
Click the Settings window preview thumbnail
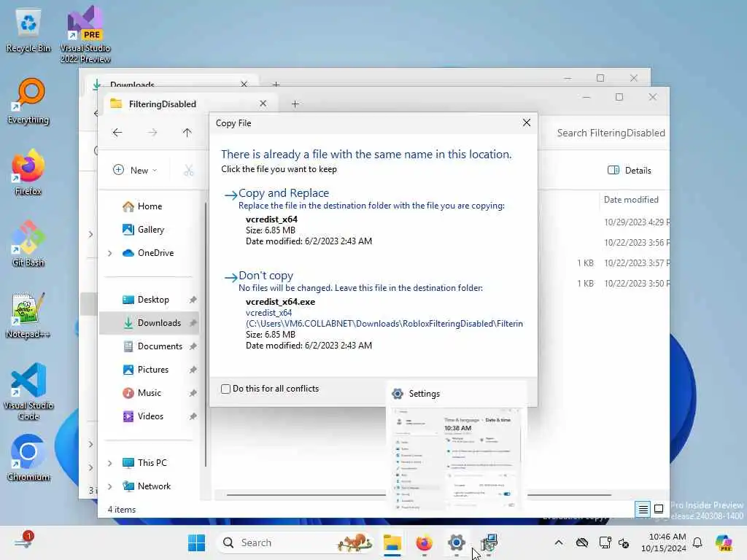(x=456, y=459)
